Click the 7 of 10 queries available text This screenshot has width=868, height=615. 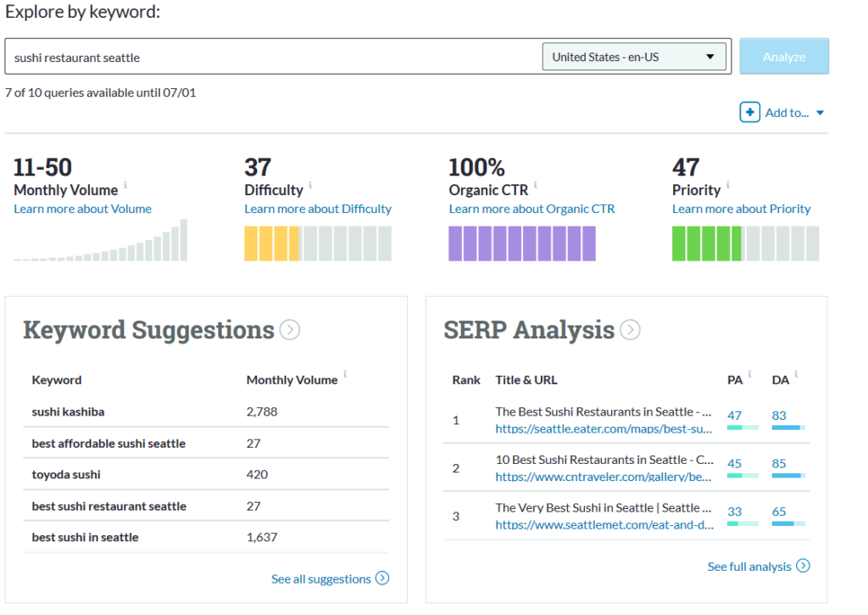(101, 92)
